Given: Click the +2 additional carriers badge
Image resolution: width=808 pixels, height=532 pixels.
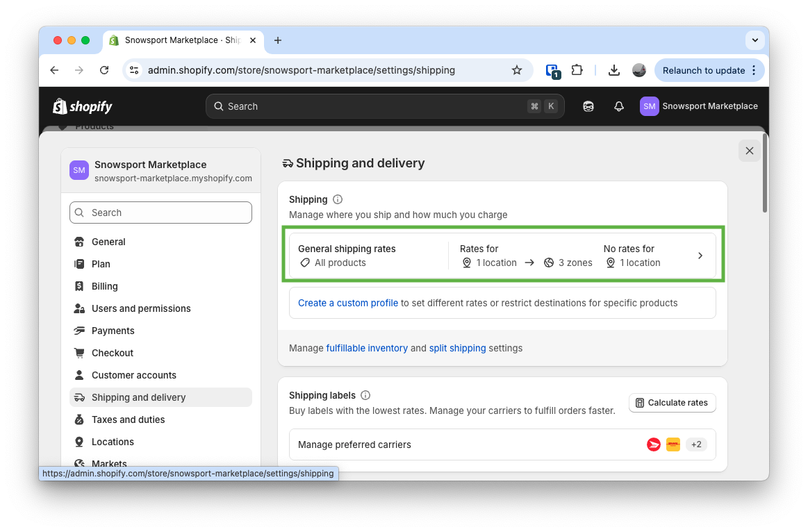Looking at the screenshot, I should 696,444.
